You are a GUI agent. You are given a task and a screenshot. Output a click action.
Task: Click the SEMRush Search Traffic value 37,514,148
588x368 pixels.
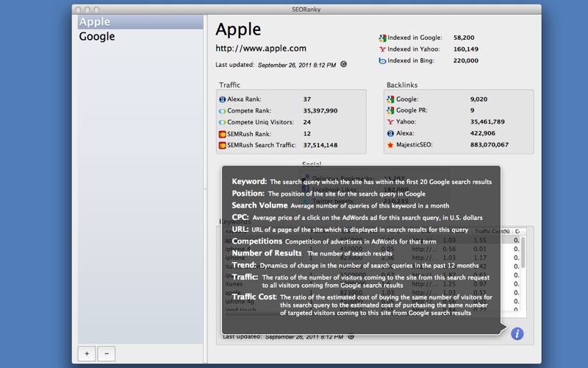(x=320, y=145)
